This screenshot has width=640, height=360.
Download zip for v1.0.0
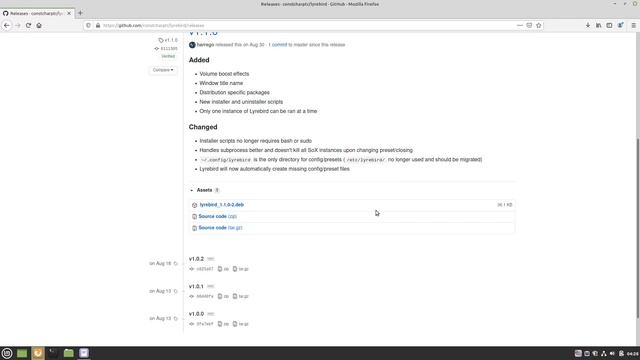(223, 324)
